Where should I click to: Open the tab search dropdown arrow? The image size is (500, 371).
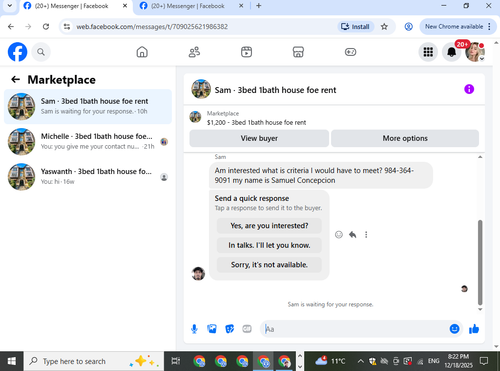10,6
